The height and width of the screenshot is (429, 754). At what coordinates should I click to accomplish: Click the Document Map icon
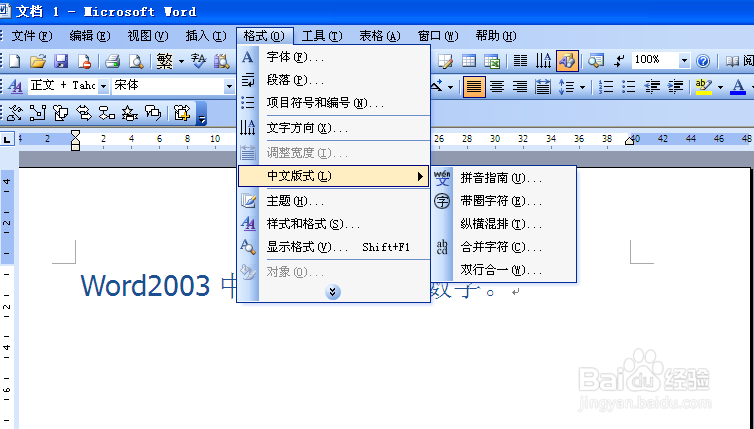(x=596, y=61)
